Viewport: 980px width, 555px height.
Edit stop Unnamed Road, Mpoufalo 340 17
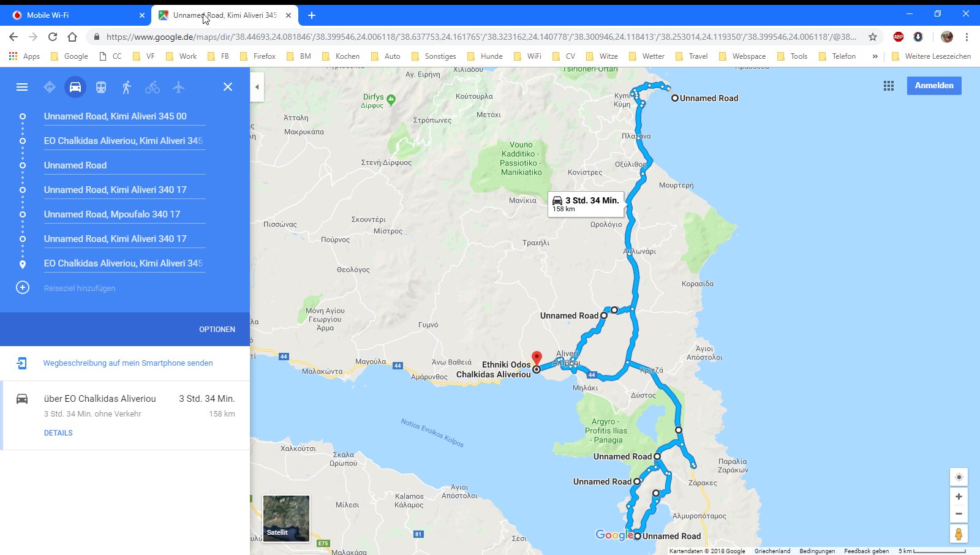(x=124, y=214)
